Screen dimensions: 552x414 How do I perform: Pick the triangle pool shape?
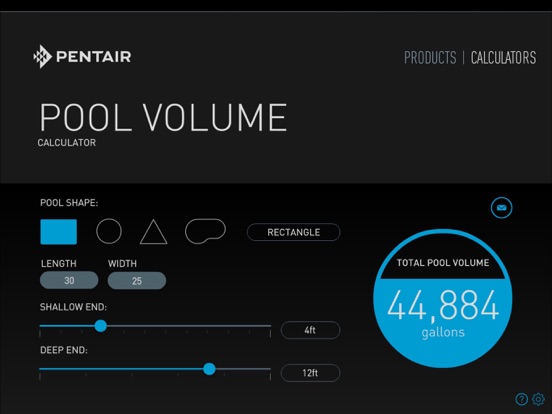(x=153, y=232)
